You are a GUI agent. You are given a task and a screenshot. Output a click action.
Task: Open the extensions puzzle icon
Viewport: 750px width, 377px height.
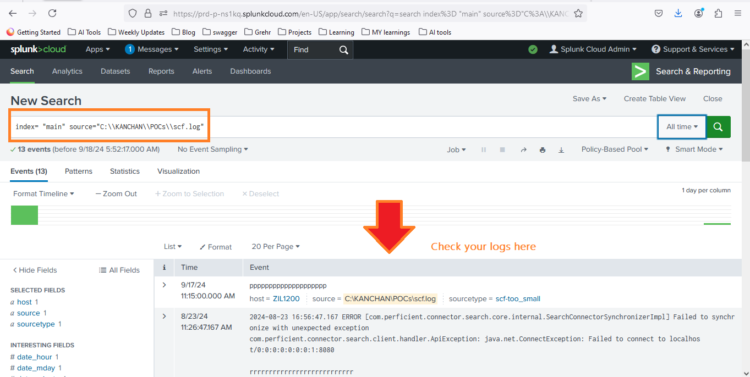pyautogui.click(x=718, y=13)
